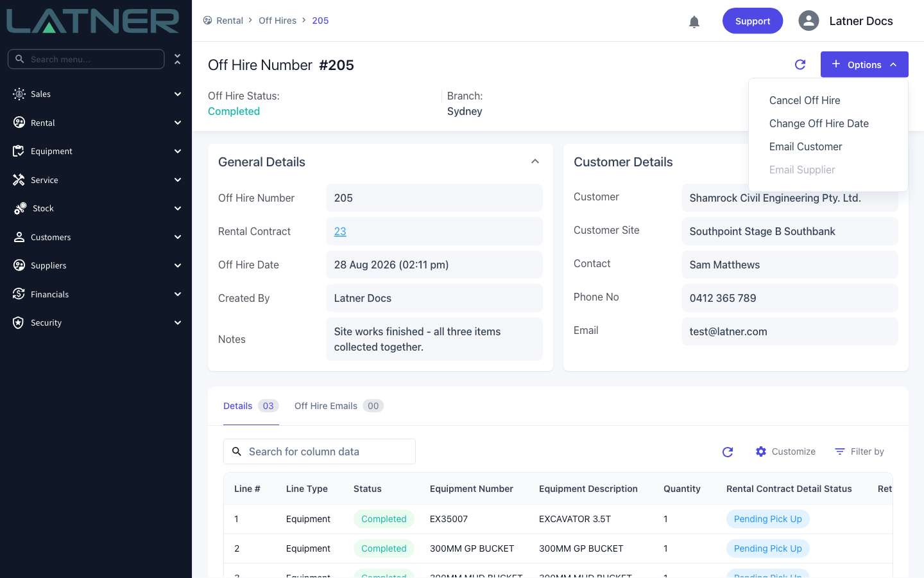
Task: Click EXCAVATOR 3.5T description cell
Action: 575,519
